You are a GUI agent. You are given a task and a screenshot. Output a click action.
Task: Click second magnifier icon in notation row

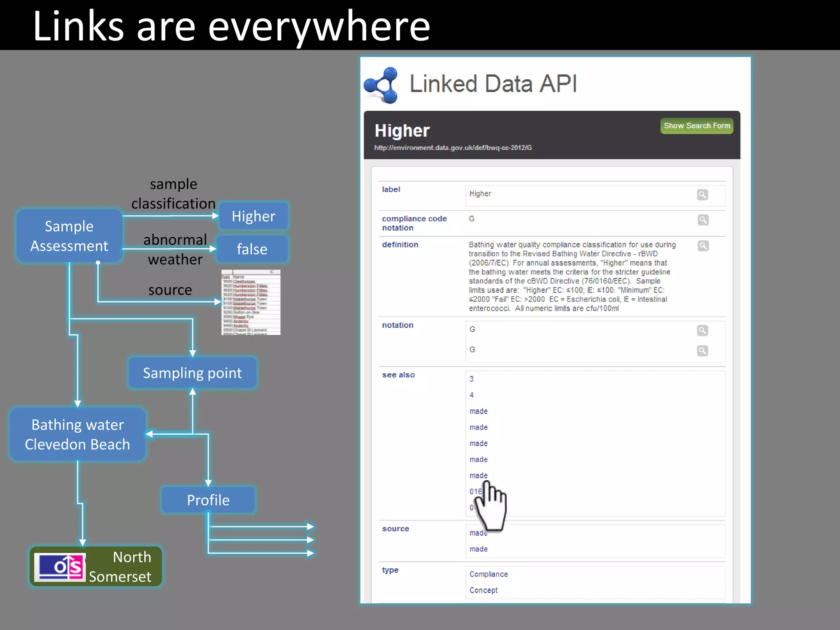(702, 350)
